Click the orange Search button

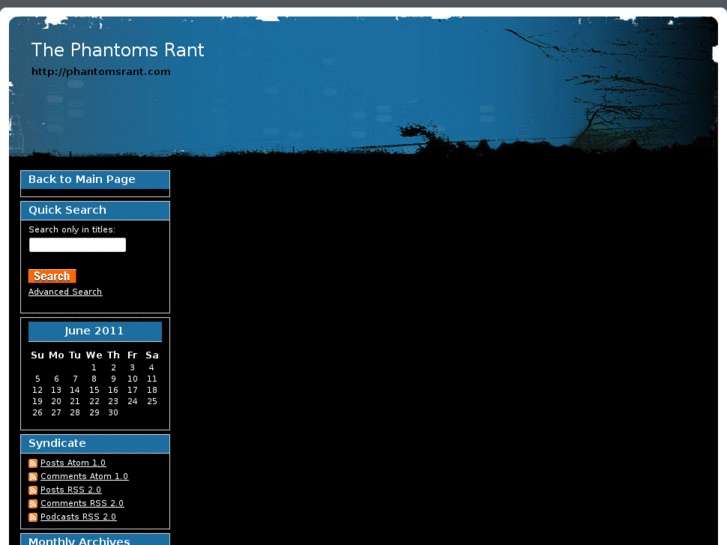point(52,276)
